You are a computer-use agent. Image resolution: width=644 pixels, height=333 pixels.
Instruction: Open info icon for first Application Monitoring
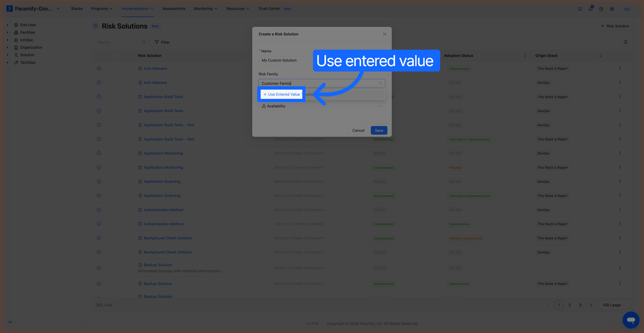99,153
